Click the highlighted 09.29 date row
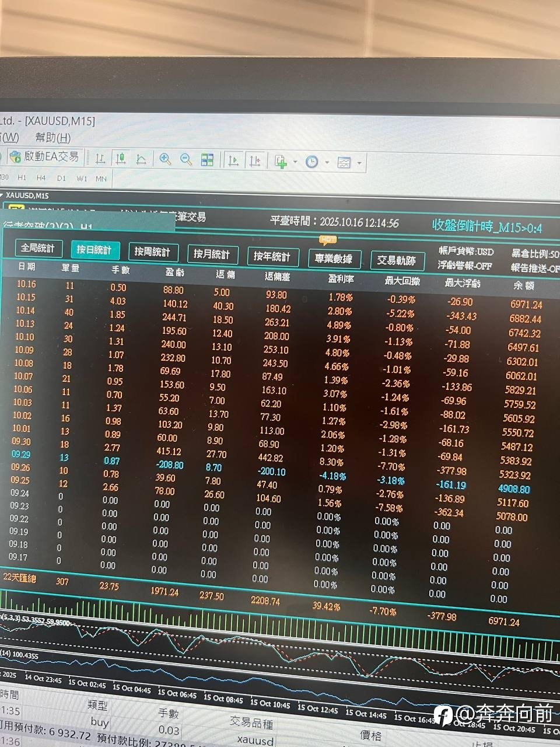This screenshot has height=747, width=560. [x=20, y=454]
